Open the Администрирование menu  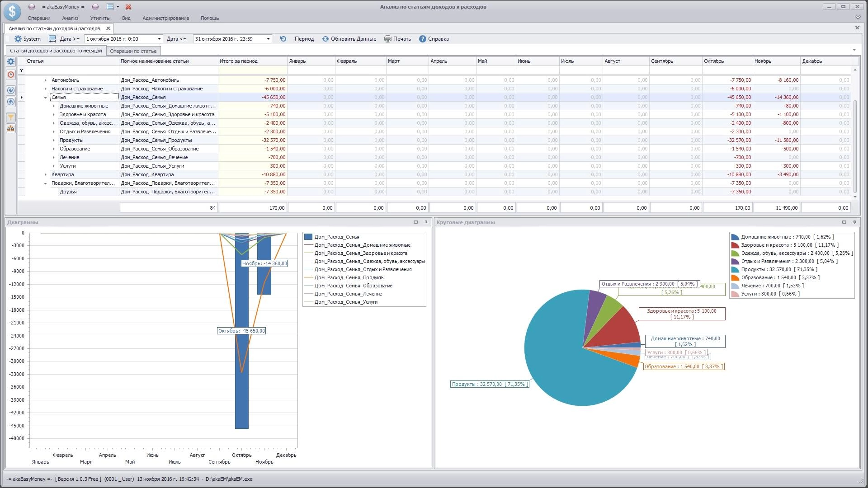point(165,18)
